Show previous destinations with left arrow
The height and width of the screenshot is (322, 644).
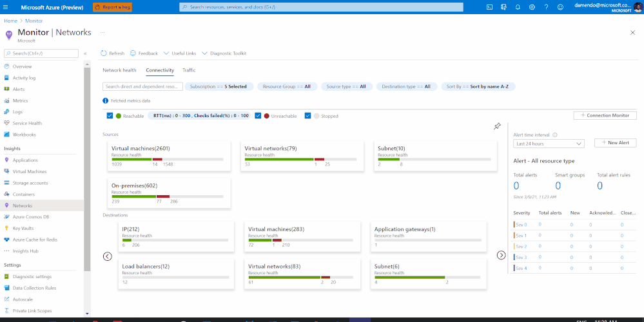tap(107, 256)
